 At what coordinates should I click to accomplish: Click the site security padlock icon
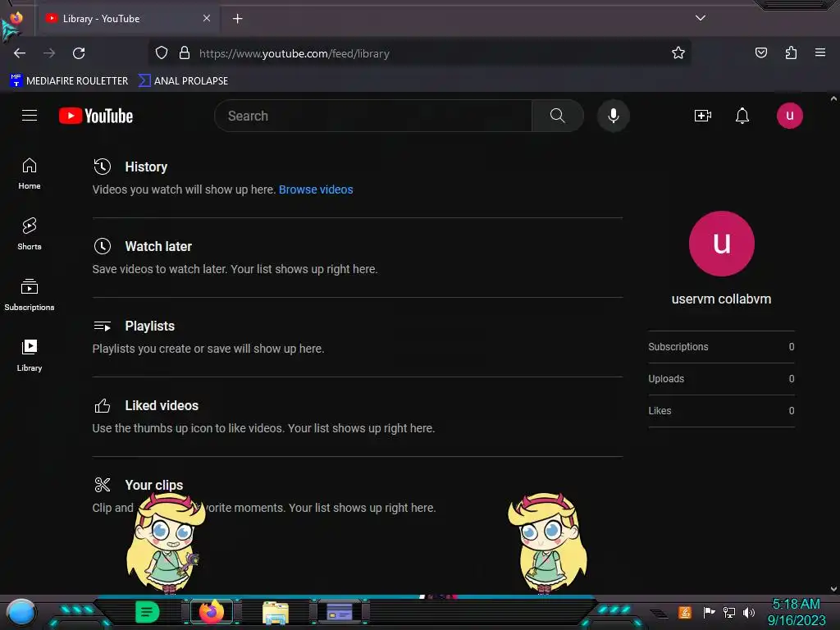point(185,53)
